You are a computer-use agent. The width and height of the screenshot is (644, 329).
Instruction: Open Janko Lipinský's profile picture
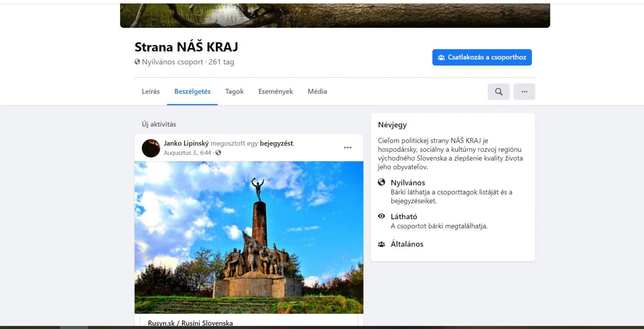pos(151,148)
